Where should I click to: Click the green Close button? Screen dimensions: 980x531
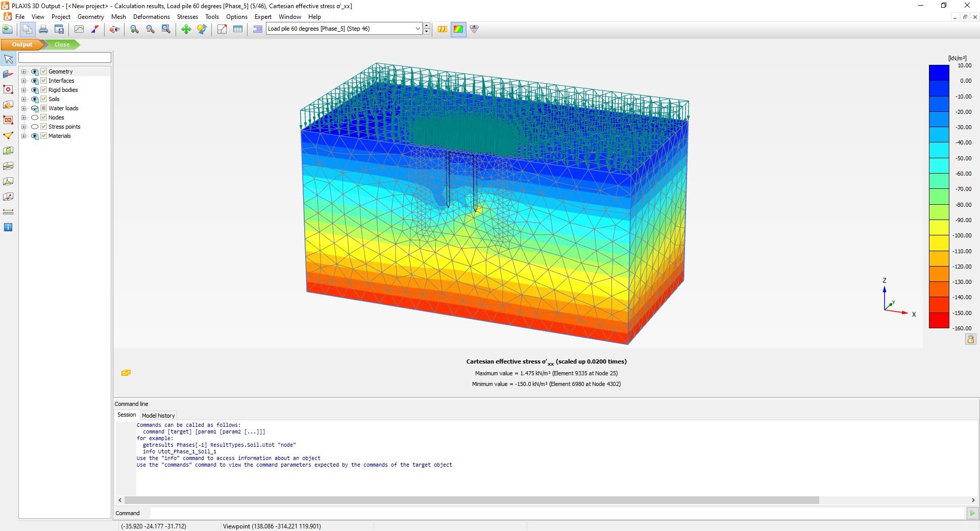[x=62, y=44]
